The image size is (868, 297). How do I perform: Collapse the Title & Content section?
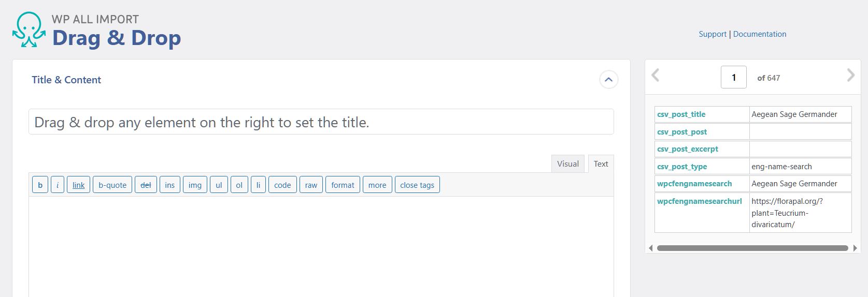click(x=608, y=80)
